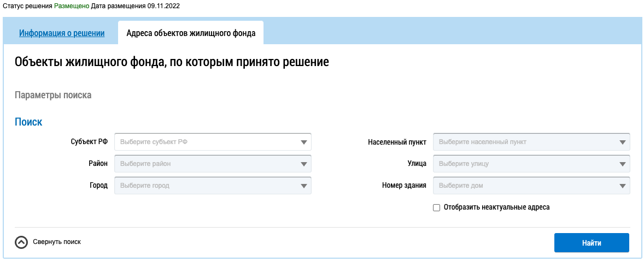Click the collapse search circle arrow icon
Image resolution: width=644 pixels, height=262 pixels.
click(x=21, y=242)
